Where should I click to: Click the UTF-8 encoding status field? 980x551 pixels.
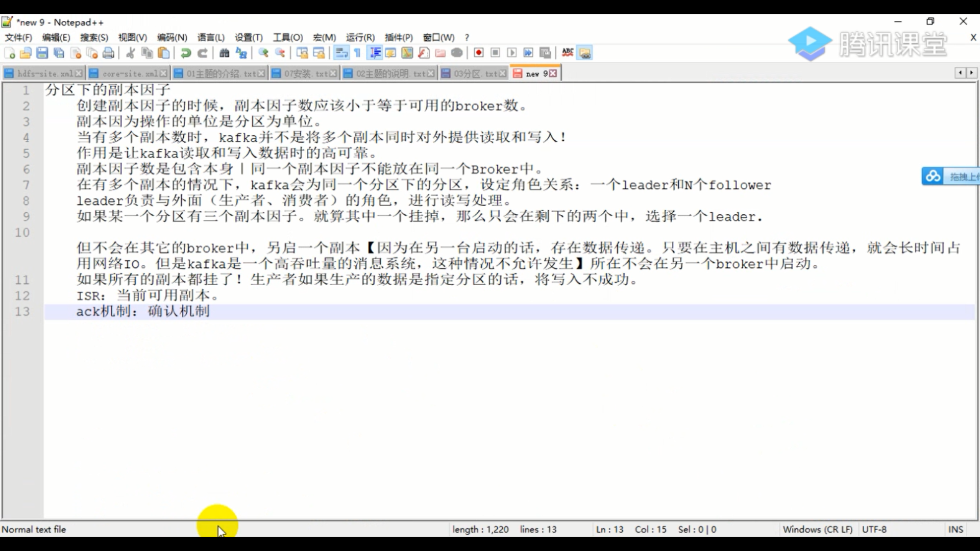(874, 529)
